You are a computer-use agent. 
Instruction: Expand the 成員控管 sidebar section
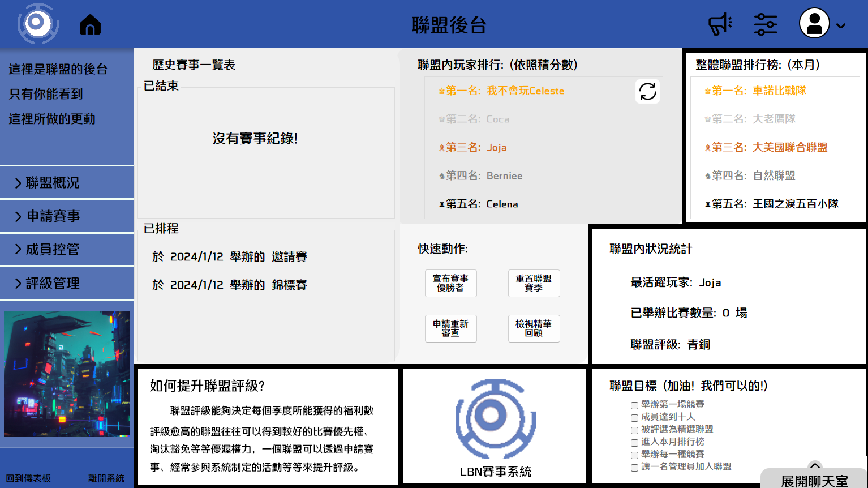(67, 250)
